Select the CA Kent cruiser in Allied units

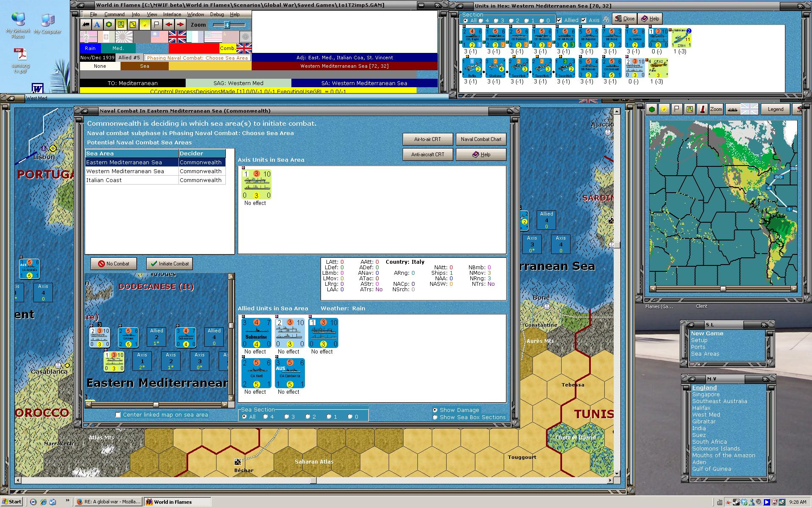tap(256, 373)
